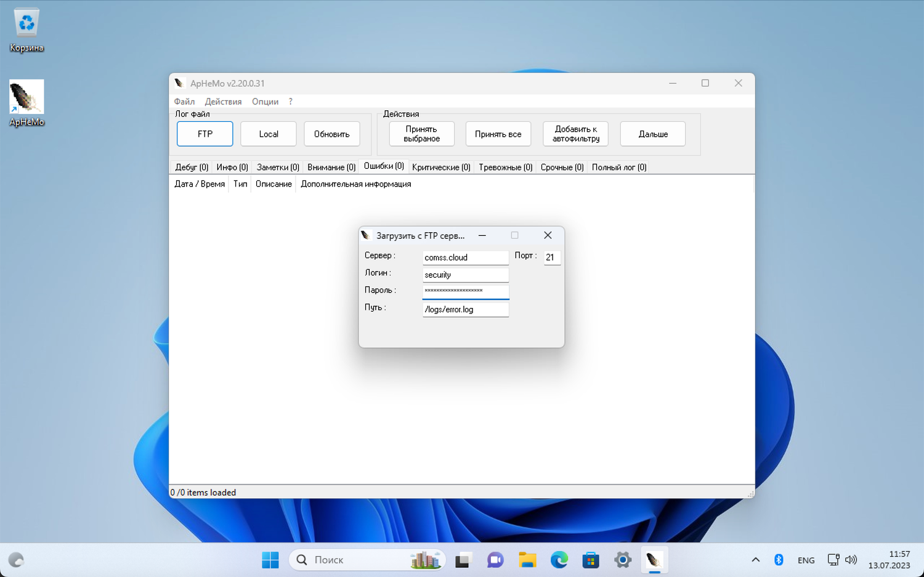Click the Обновить button
Image resolution: width=924 pixels, height=577 pixels.
pyautogui.click(x=332, y=134)
